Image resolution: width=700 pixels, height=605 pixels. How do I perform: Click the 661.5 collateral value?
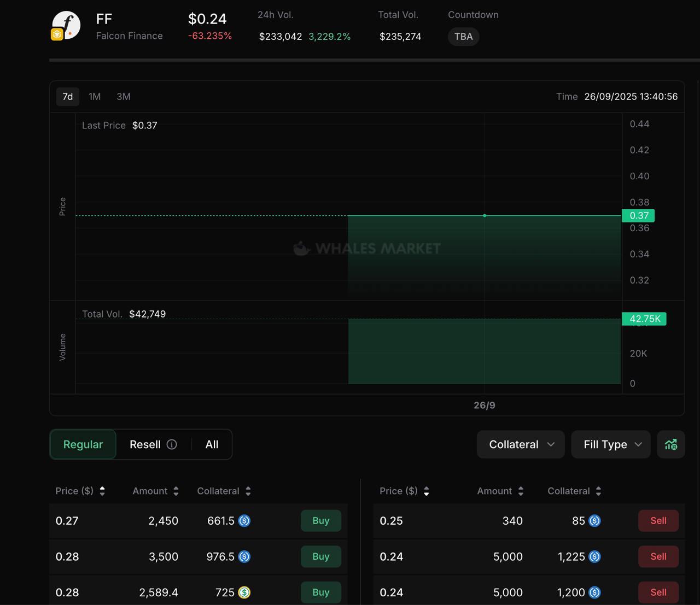tap(221, 521)
